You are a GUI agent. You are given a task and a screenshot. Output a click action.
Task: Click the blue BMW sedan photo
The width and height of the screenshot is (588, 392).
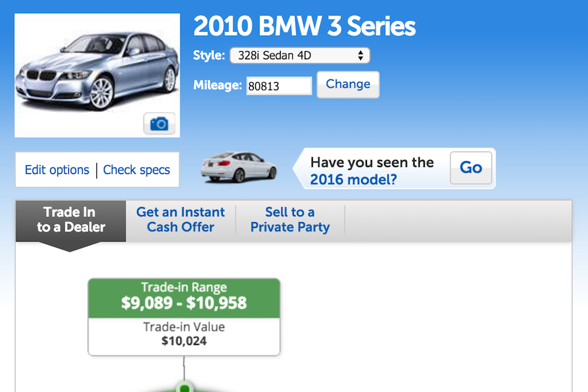(97, 71)
